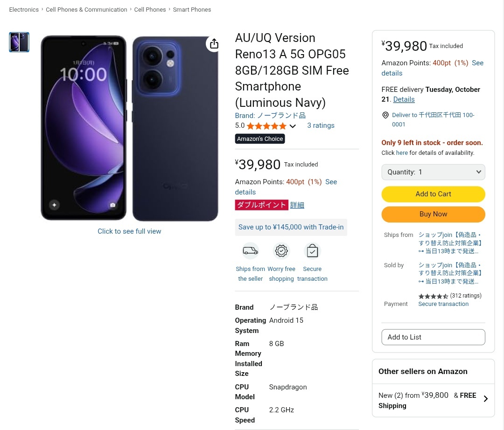Screen dimensions: 504x430
Task: Open the Quantity dropdown
Action: 433,172
